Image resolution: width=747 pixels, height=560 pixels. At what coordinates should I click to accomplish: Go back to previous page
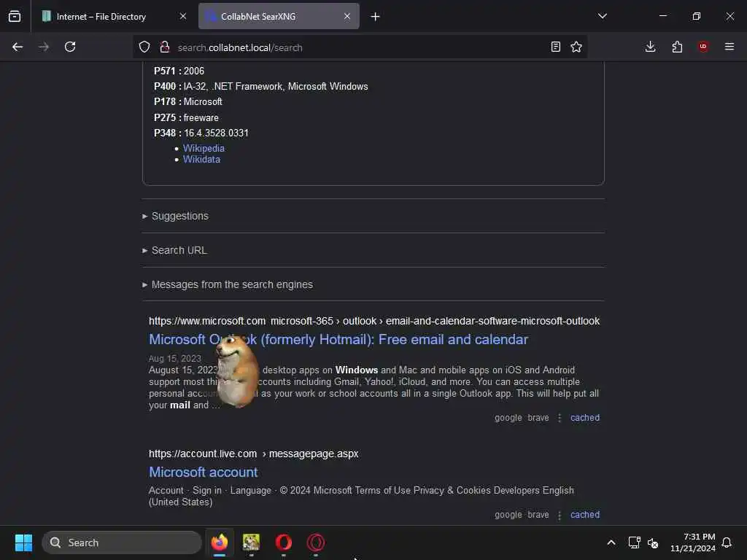click(x=18, y=47)
